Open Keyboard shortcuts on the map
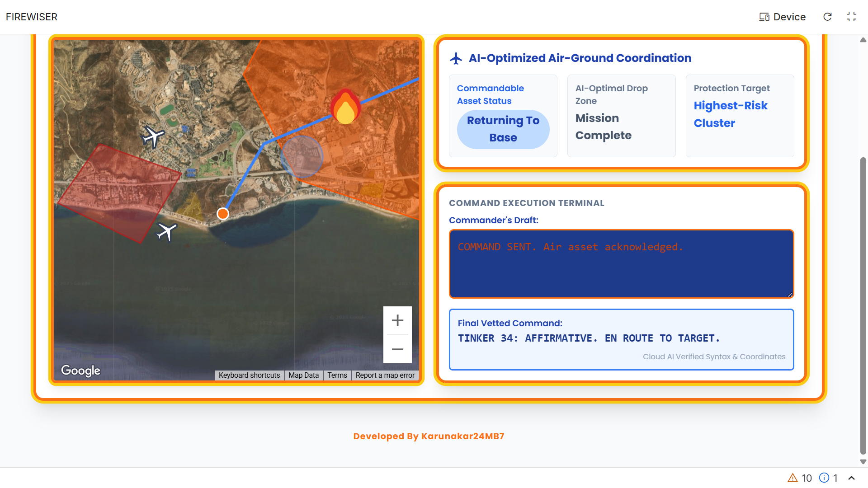The image size is (868, 488). pyautogui.click(x=249, y=375)
